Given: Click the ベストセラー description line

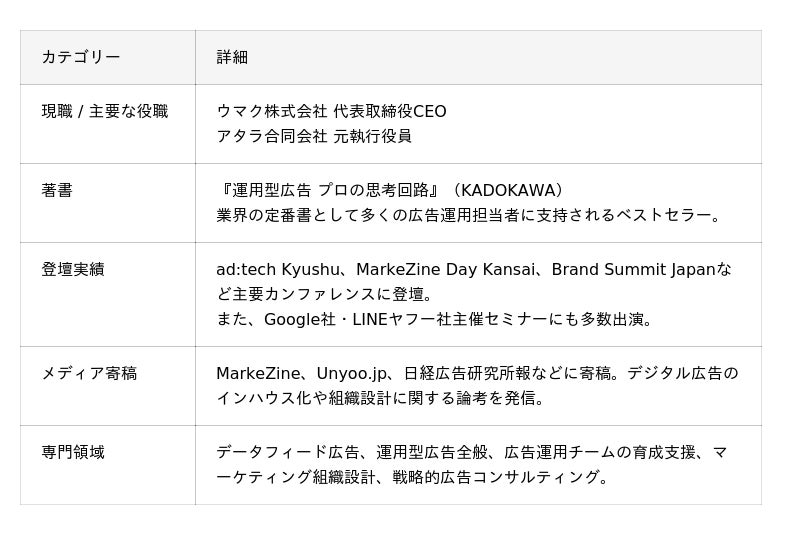Looking at the screenshot, I should click(x=469, y=215).
